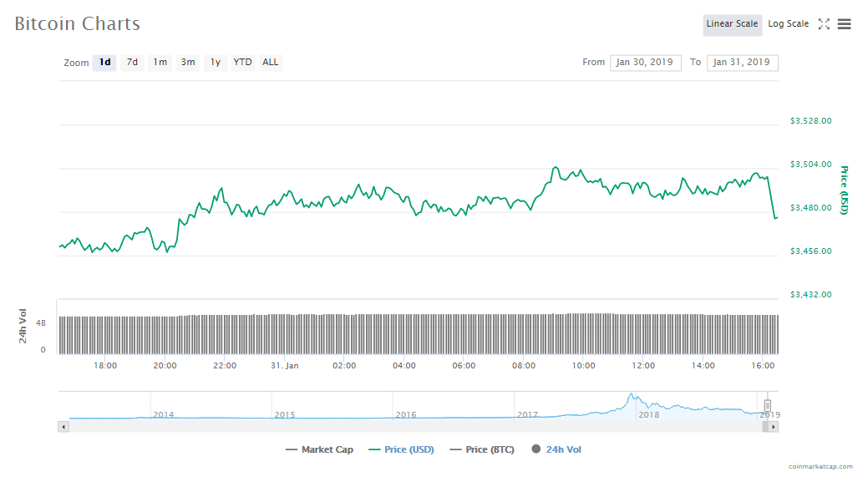
Task: Click the navigator range handle near 2019
Action: coord(768,406)
